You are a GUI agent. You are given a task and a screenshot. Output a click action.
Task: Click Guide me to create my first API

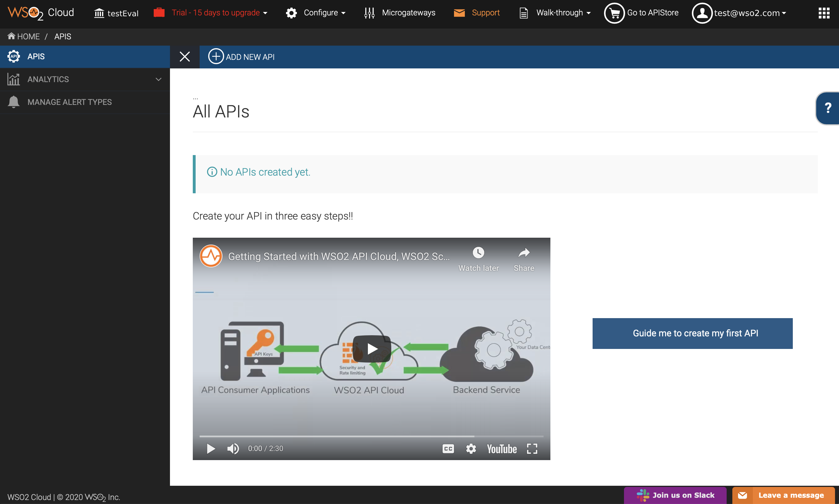692,333
